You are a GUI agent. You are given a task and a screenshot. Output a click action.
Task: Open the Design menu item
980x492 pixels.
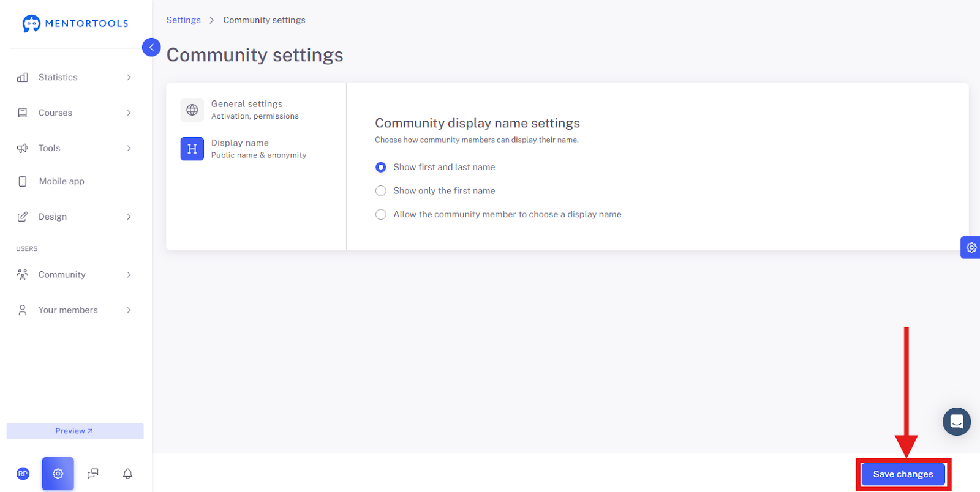pos(75,217)
